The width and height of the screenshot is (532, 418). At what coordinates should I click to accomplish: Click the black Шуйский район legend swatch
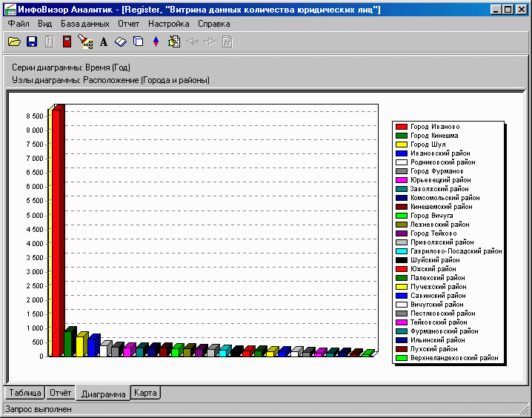[402, 260]
